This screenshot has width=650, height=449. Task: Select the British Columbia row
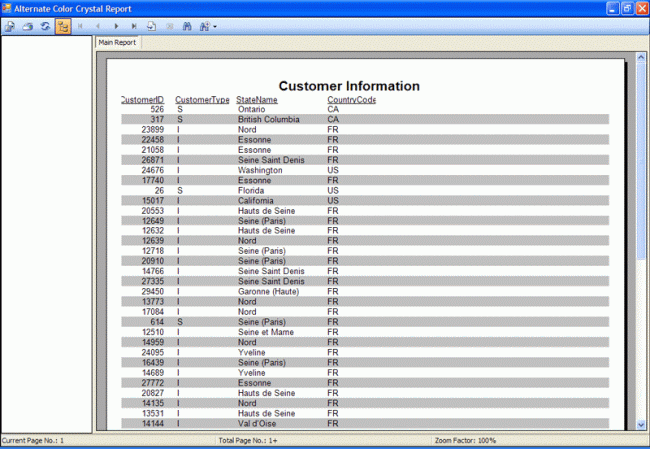click(365, 119)
